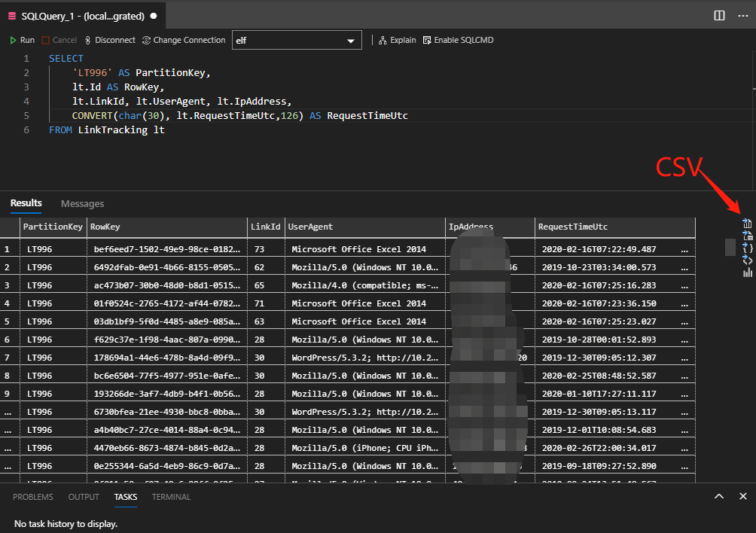Screen dimensions: 756x533
Task: Save results as Excel icon
Action: (747, 236)
